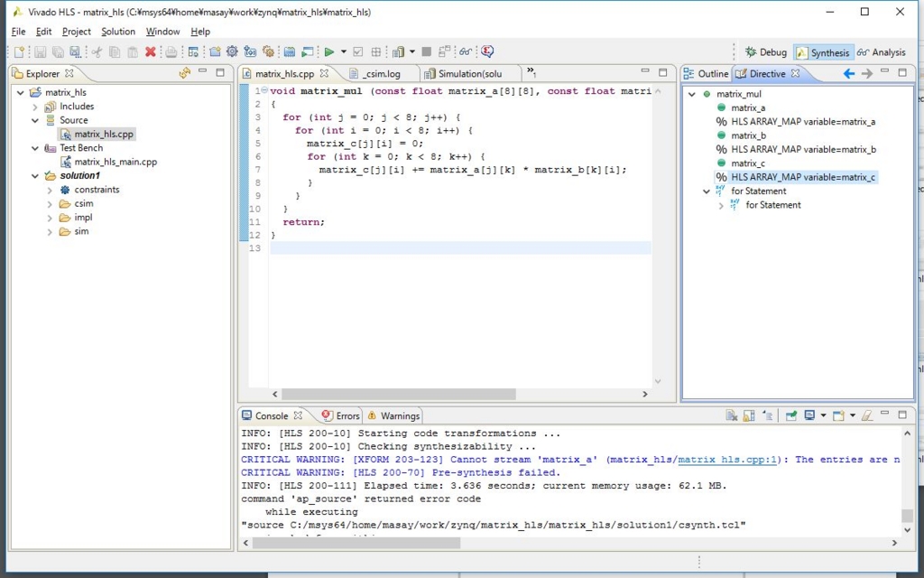
Task: Expand the csim folder
Action: pos(50,204)
